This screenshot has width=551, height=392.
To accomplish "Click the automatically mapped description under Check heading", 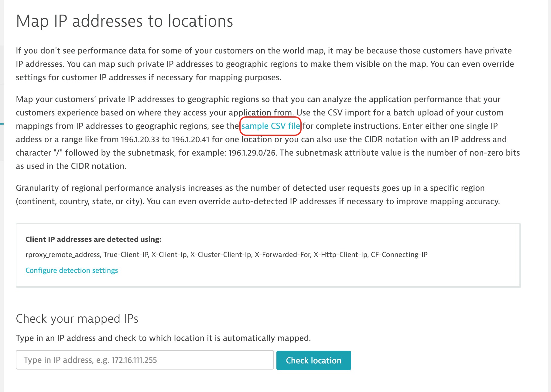I will (x=163, y=338).
